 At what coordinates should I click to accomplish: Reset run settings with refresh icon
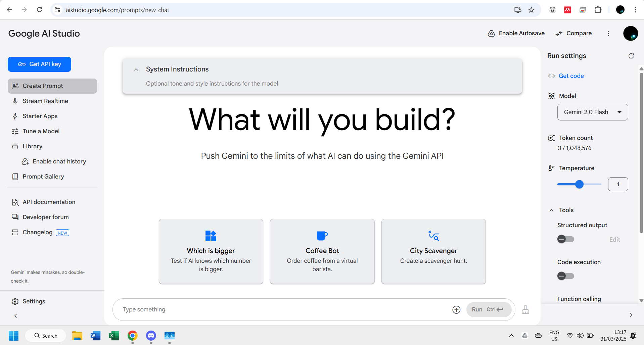(x=631, y=56)
